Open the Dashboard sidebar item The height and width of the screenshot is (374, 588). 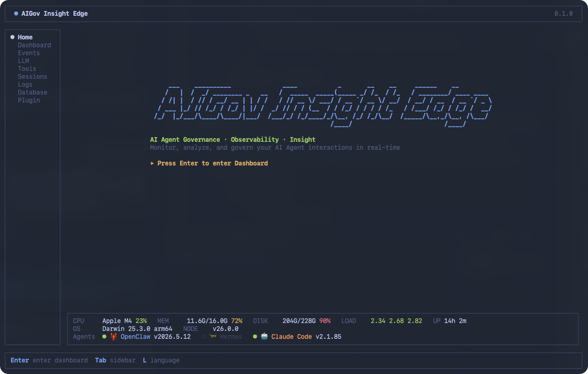click(x=34, y=45)
